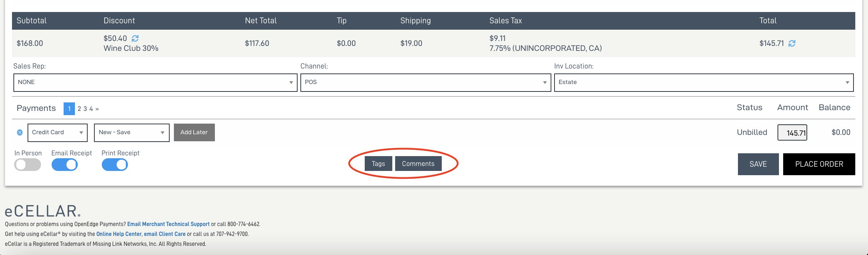Visit the Online Help Center link

tap(119, 234)
